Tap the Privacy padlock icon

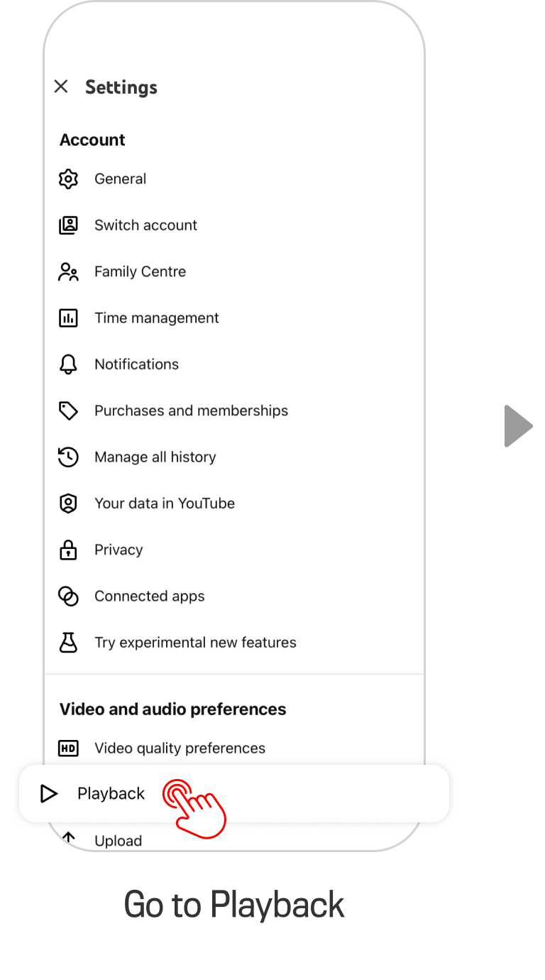68,550
